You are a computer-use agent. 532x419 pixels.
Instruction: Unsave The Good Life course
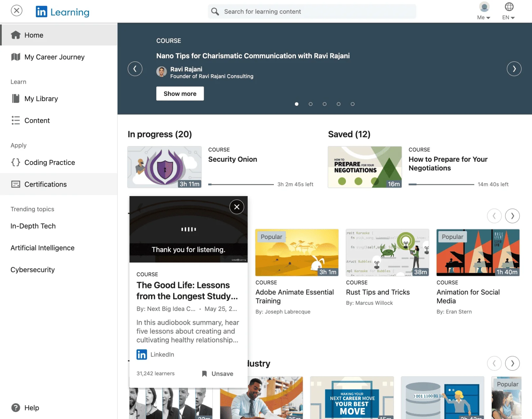pos(218,373)
